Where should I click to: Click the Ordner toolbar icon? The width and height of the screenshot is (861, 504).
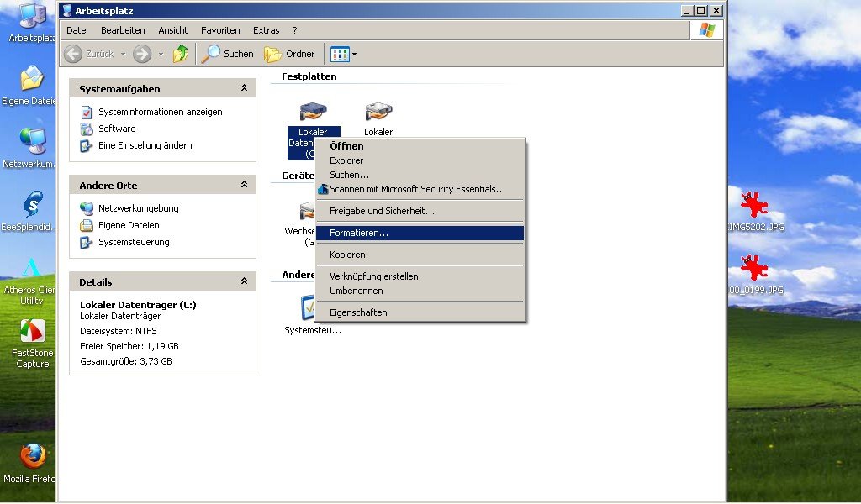pos(289,53)
